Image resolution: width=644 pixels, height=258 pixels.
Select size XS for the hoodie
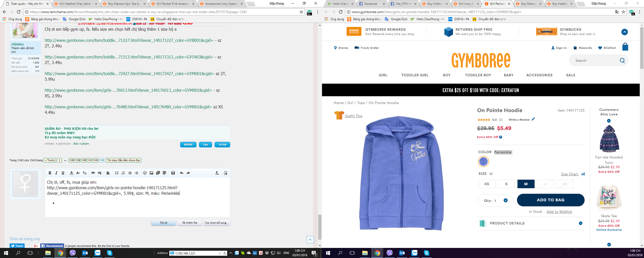coord(487,184)
